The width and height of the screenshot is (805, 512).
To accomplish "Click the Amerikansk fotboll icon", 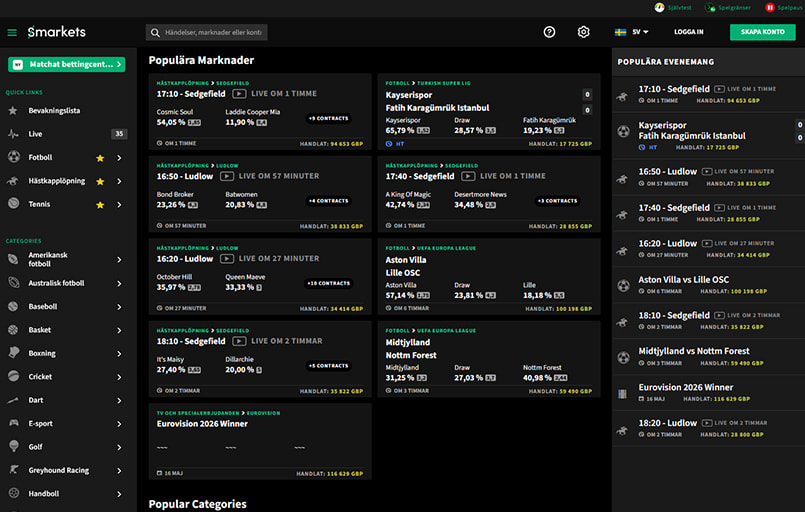I will [x=14, y=259].
